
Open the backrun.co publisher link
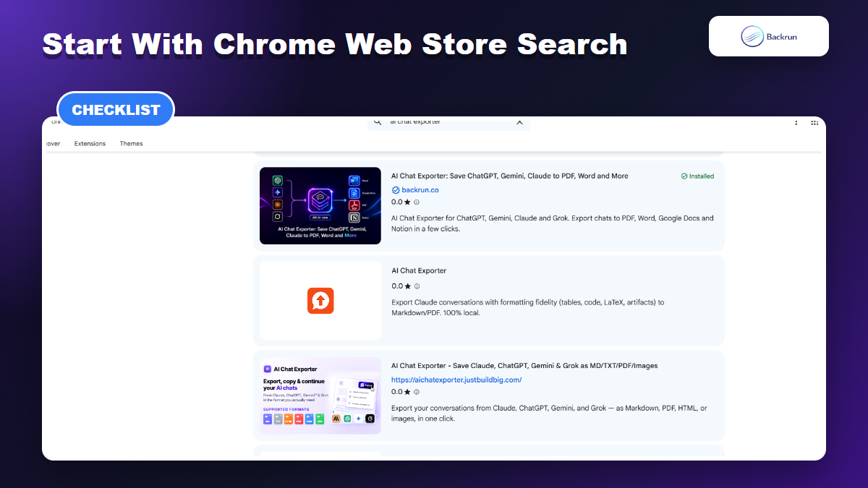click(420, 190)
